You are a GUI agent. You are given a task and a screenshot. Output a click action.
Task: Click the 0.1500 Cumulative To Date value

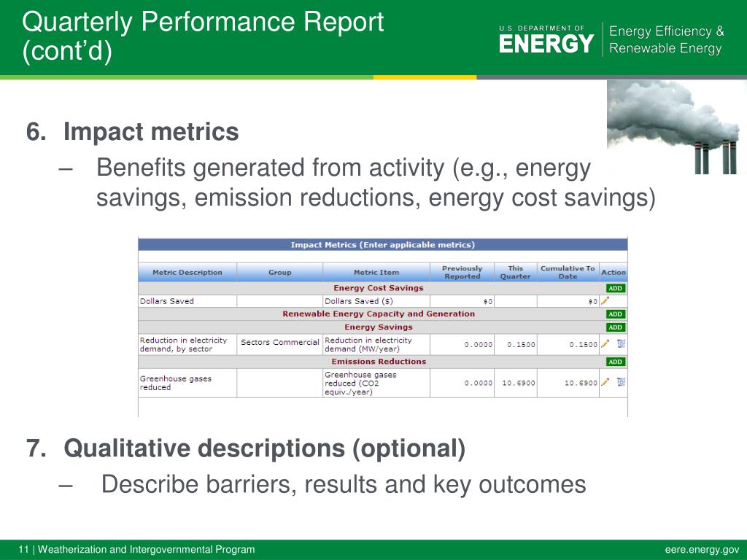pos(583,344)
